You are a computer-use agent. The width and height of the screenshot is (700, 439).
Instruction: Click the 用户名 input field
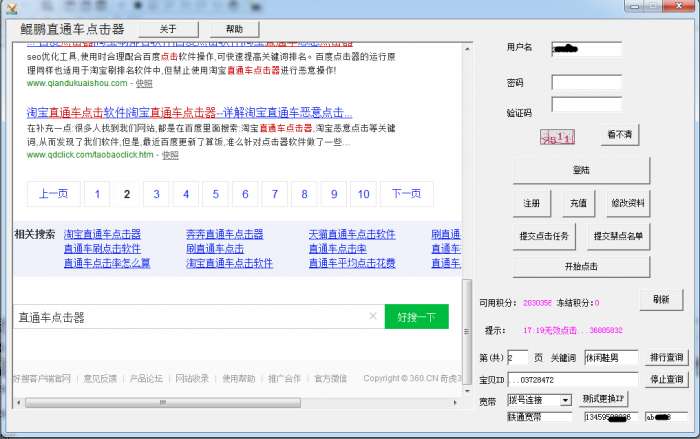[x=587, y=49]
